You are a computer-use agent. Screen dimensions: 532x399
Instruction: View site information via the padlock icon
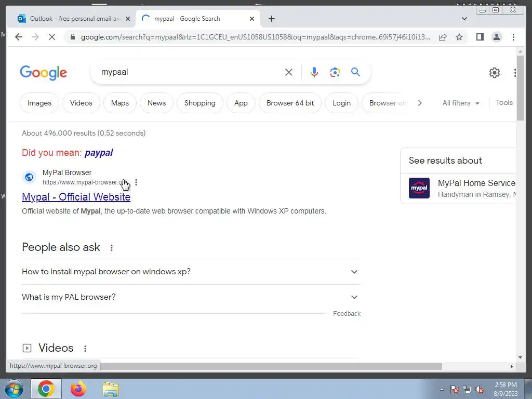72,37
